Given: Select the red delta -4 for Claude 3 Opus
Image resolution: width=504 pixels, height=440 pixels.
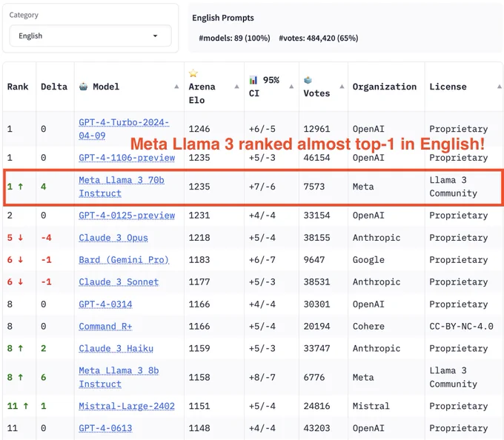Looking at the screenshot, I should pos(46,238).
